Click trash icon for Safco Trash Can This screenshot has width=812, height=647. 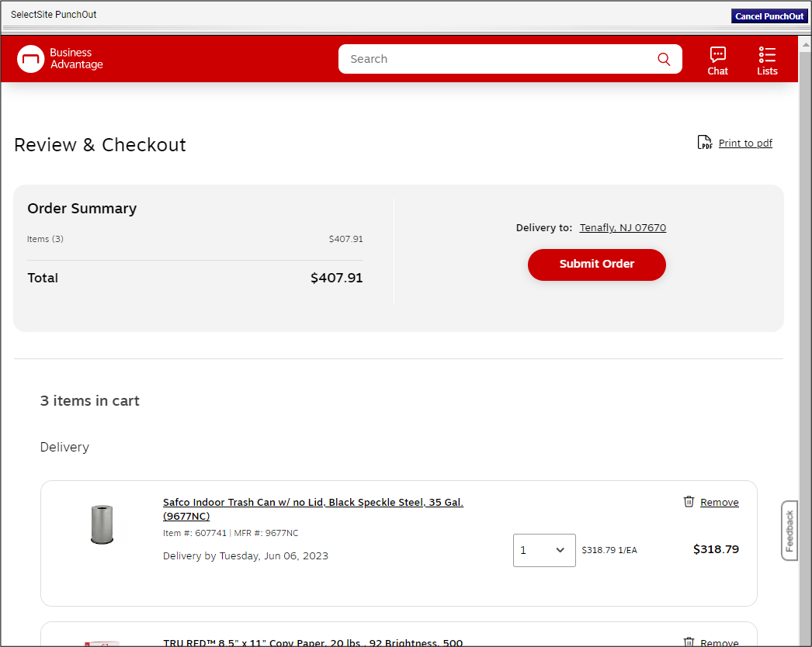tap(689, 502)
